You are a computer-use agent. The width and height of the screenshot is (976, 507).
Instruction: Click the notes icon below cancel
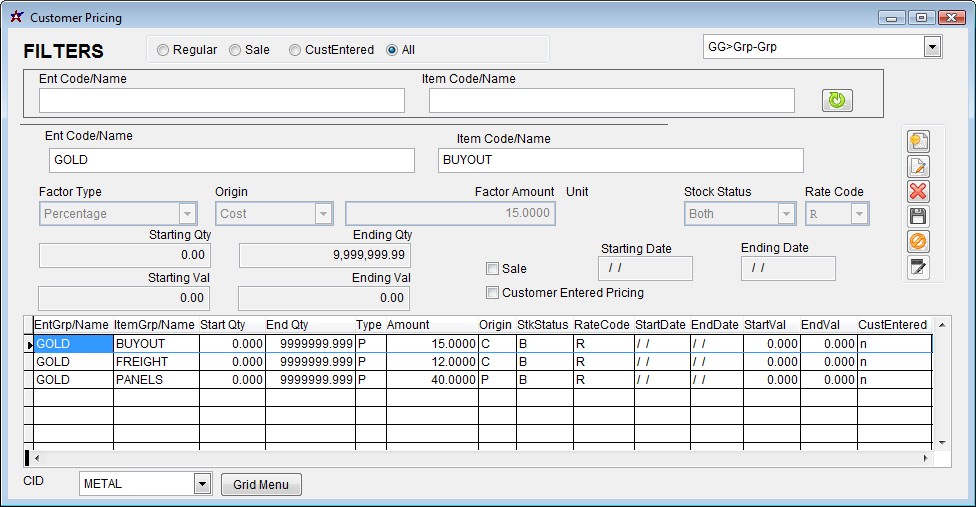coord(918,267)
